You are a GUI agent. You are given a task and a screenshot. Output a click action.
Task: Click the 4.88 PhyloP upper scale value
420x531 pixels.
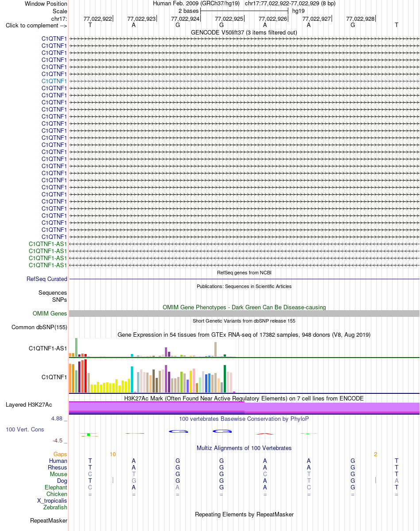click(x=57, y=419)
